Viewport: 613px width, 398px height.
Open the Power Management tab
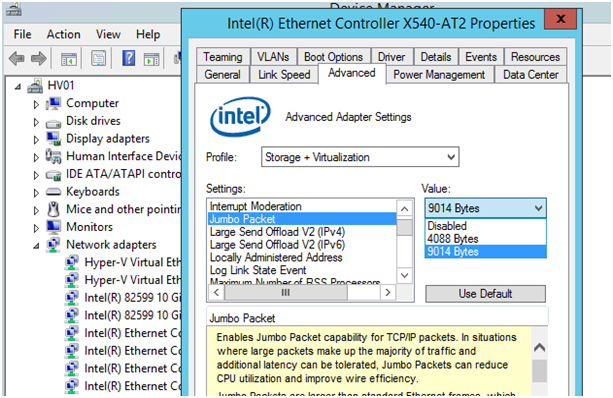click(x=439, y=75)
